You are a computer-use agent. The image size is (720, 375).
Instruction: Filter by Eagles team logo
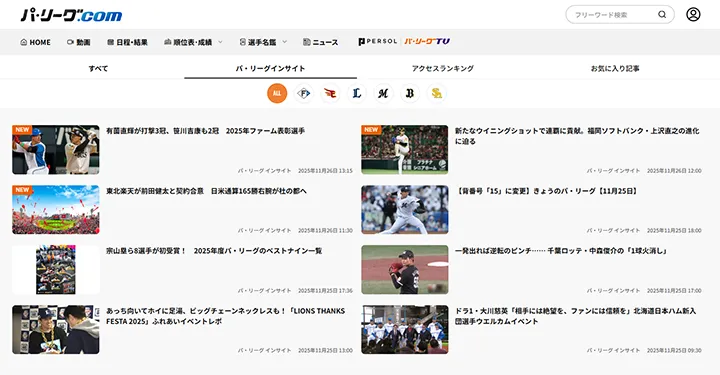click(x=330, y=93)
